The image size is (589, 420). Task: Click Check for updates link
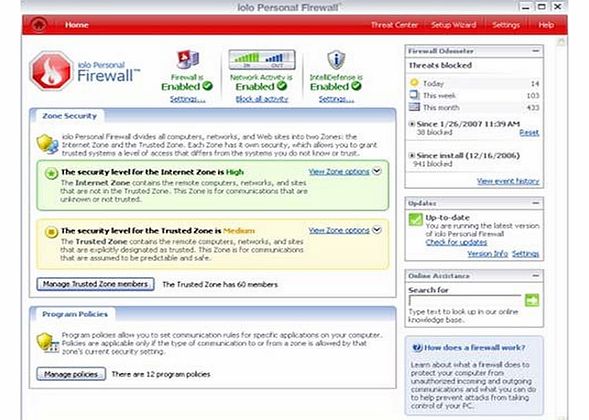456,242
